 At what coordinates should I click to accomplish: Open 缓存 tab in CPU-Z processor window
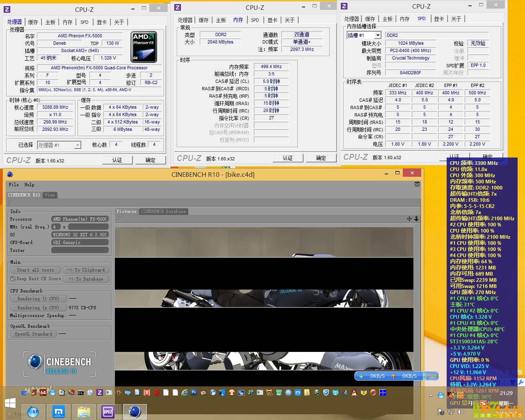tap(33, 22)
